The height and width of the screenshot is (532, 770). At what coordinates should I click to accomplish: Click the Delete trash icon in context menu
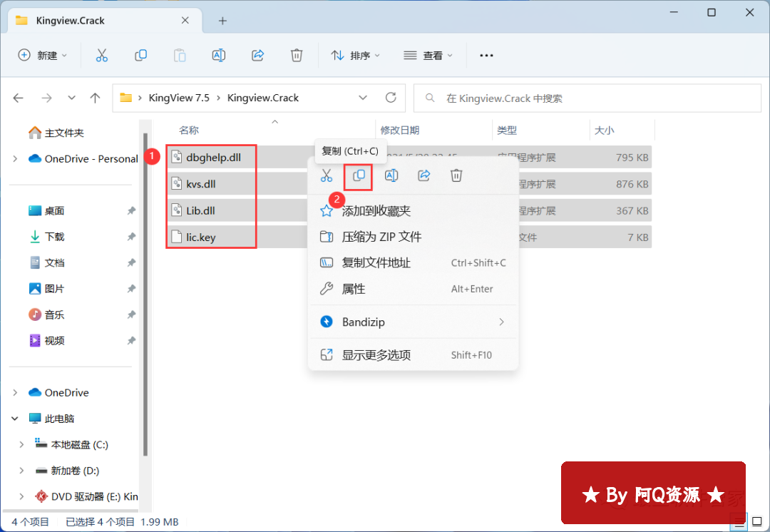point(457,175)
